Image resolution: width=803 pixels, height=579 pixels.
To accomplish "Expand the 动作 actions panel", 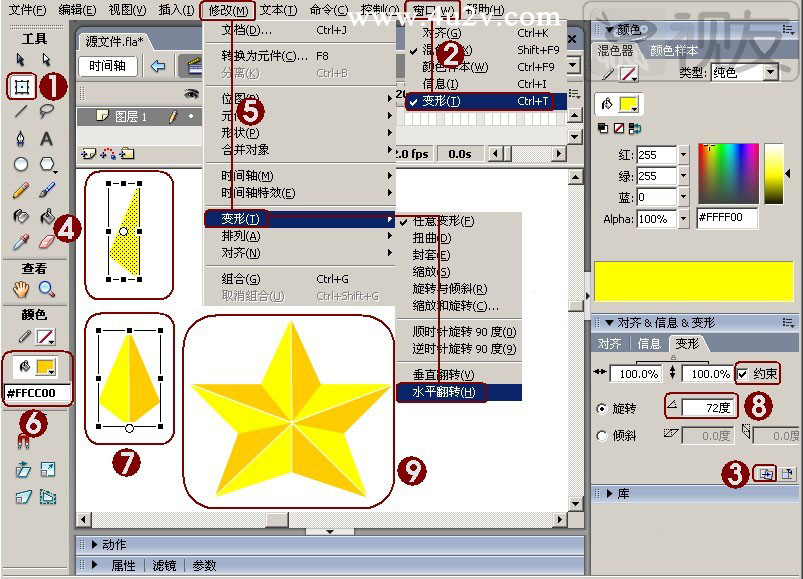I will 94,545.
